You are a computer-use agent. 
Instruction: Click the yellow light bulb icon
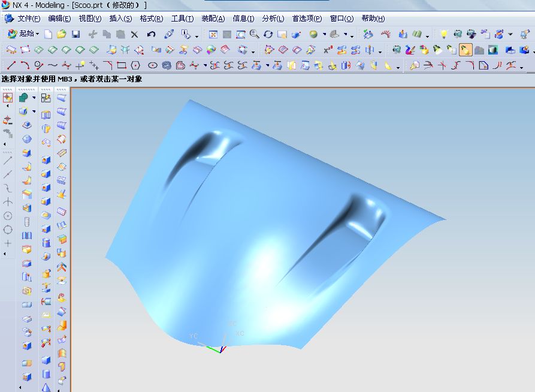click(x=443, y=34)
